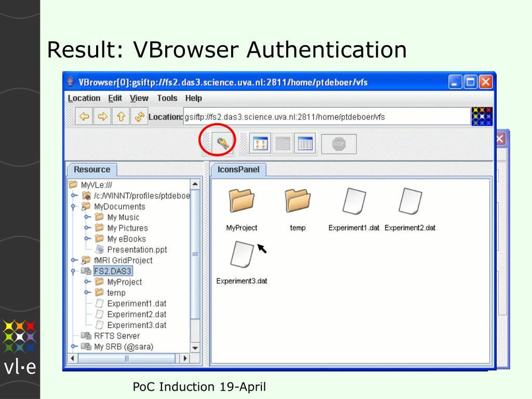Screen dimensions: 532x399
Task: Click the Forward navigation arrow button
Action: point(102,117)
